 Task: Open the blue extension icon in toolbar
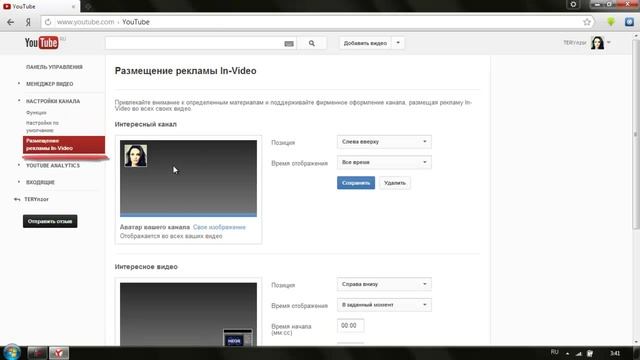pos(629,22)
